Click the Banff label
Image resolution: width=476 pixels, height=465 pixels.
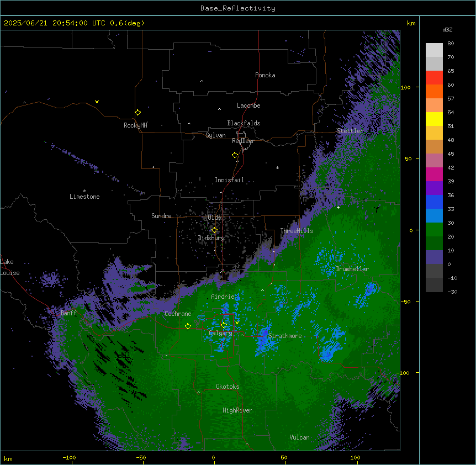click(x=68, y=313)
